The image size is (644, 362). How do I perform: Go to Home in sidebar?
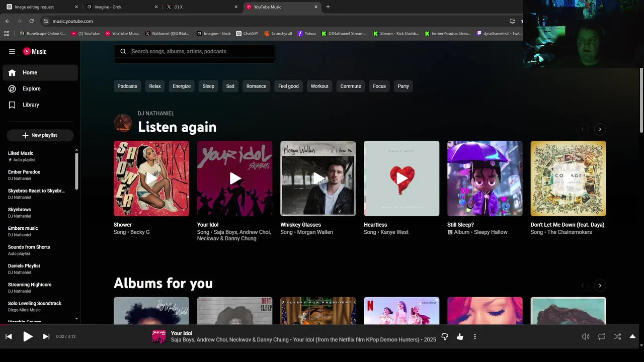(40, 72)
